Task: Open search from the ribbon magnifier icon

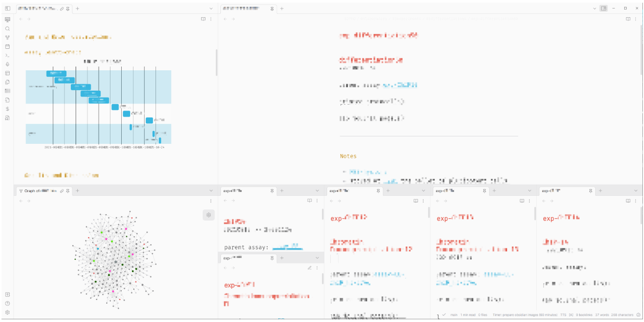Action: (x=8, y=28)
